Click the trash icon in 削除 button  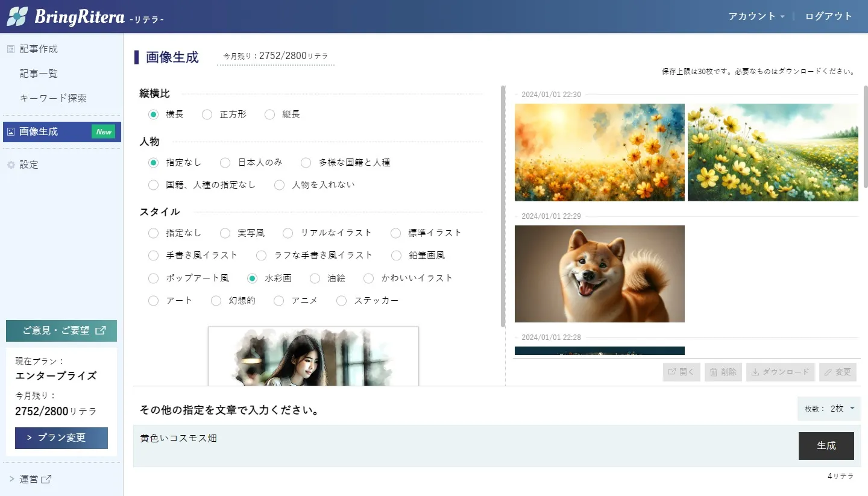pyautogui.click(x=714, y=372)
